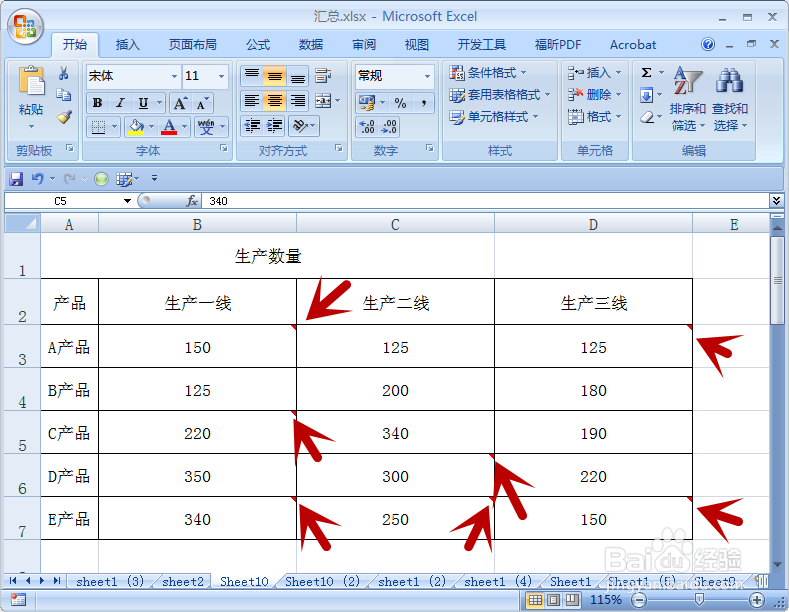This screenshot has width=789, height=612.
Task: Toggle Top Align vertical alignment
Action: [252, 76]
